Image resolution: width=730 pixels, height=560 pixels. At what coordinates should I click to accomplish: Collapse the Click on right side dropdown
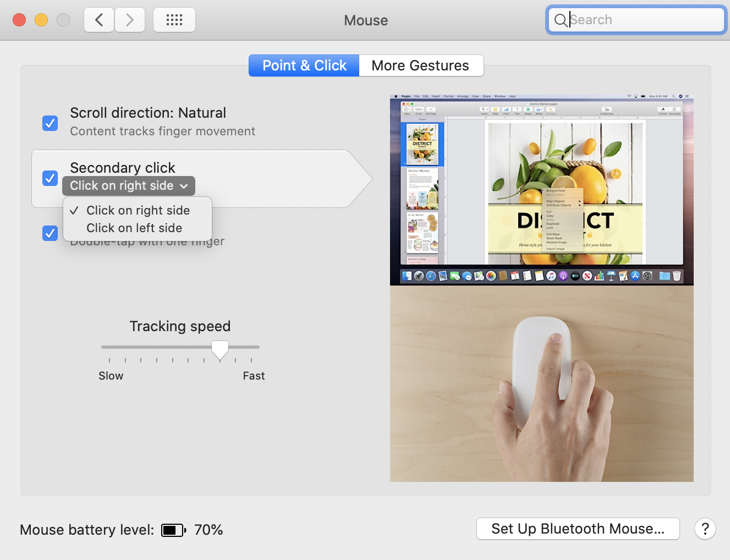[x=129, y=186]
